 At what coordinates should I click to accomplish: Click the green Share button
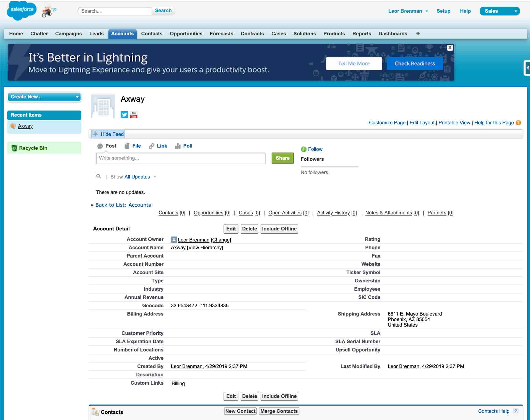pos(282,158)
